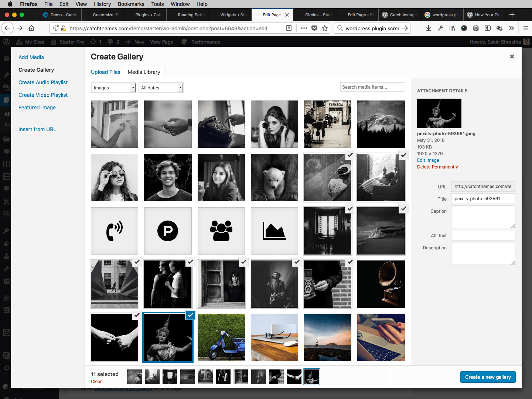
Task: Click the Description text area
Action: [x=483, y=253]
